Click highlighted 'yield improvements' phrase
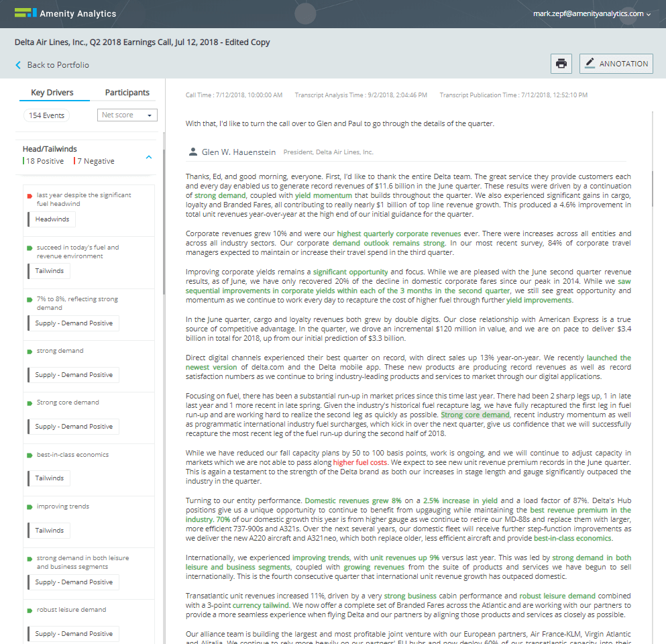The height and width of the screenshot is (644, 666). [539, 301]
